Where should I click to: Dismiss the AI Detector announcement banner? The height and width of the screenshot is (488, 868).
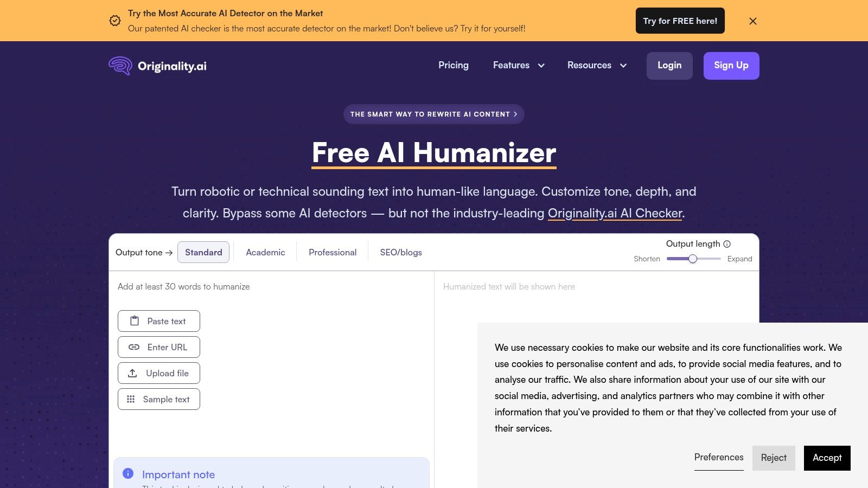[x=753, y=21]
